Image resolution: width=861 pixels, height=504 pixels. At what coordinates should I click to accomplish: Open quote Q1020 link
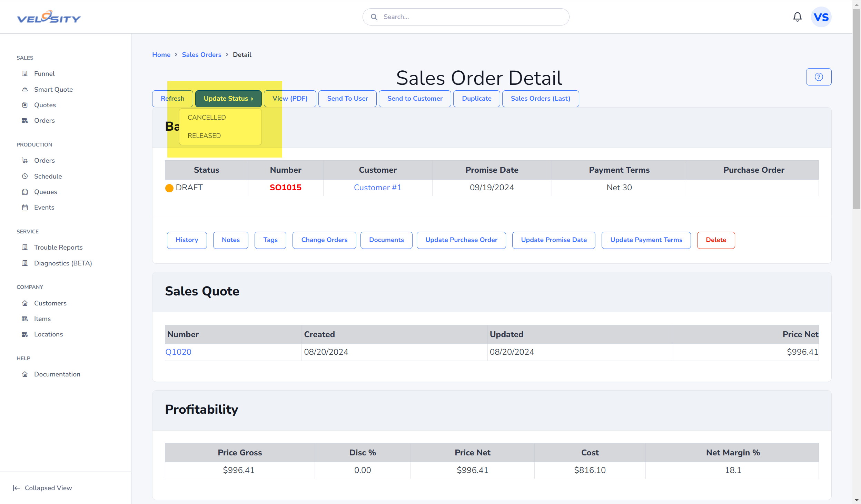[x=178, y=352]
